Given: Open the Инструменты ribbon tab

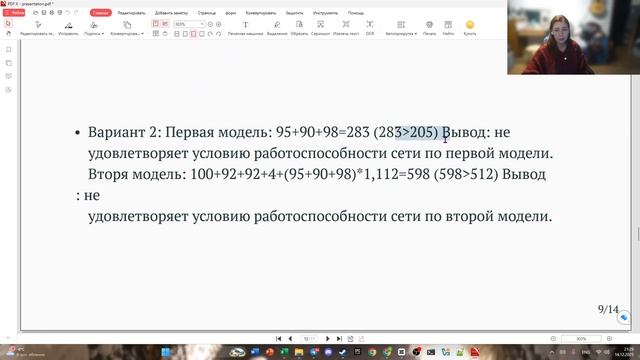Looking at the screenshot, I should [x=325, y=13].
